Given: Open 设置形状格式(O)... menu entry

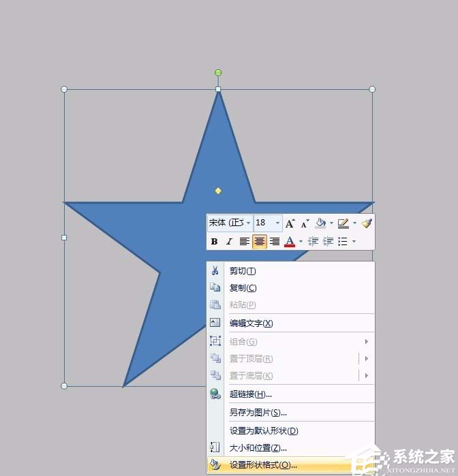Looking at the screenshot, I should click(290, 465).
